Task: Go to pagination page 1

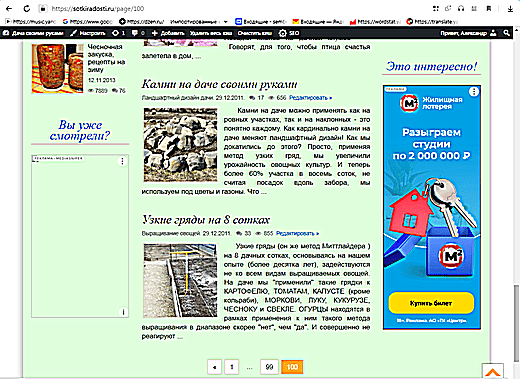Action: [x=232, y=367]
